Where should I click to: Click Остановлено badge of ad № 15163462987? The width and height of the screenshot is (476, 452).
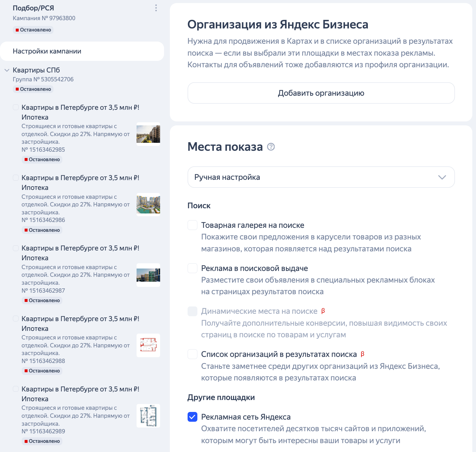pos(42,301)
